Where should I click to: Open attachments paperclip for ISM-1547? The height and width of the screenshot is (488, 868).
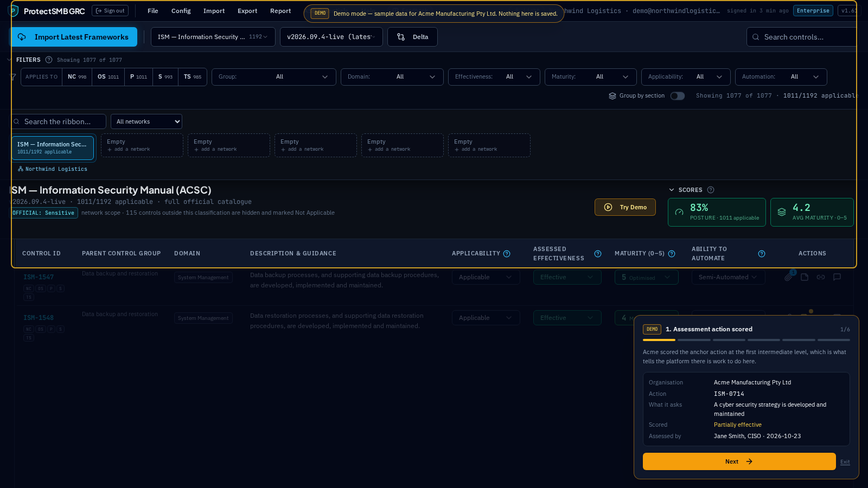[789, 277]
